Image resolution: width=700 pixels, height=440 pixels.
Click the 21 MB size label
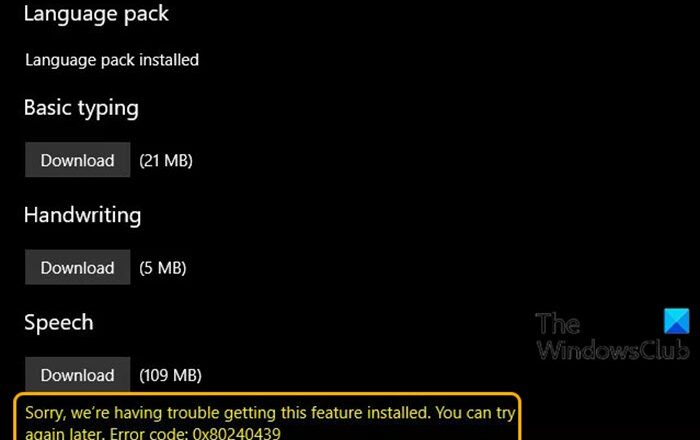166,161
